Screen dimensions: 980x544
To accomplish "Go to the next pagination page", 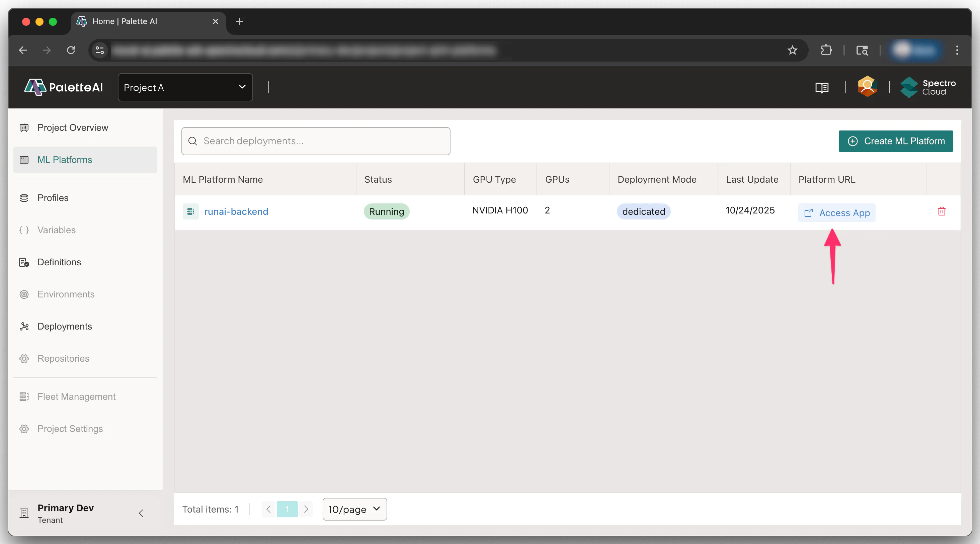I will click(306, 509).
